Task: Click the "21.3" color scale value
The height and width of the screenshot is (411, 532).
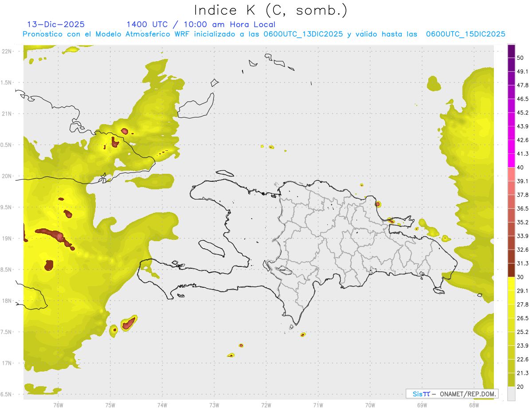Action: pos(522,373)
